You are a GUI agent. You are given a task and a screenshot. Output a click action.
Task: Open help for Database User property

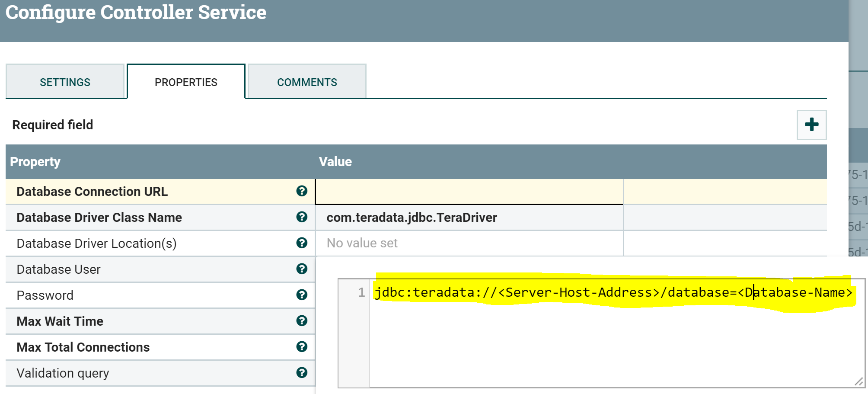point(302,269)
